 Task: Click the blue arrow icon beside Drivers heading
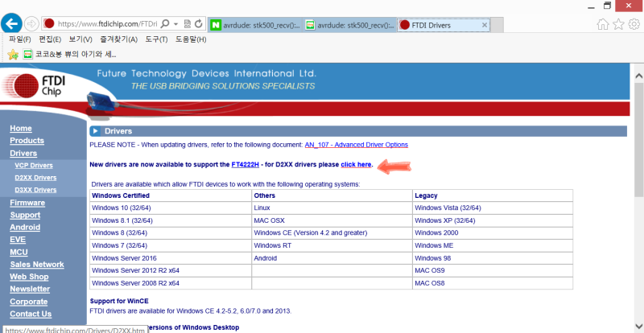(95, 131)
